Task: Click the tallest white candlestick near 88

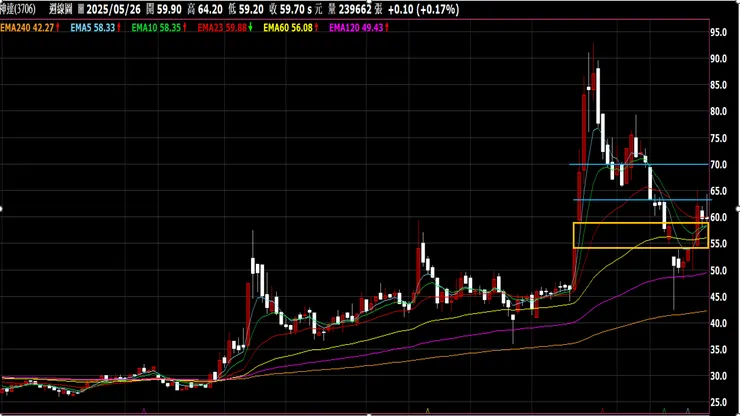Action: point(598,97)
